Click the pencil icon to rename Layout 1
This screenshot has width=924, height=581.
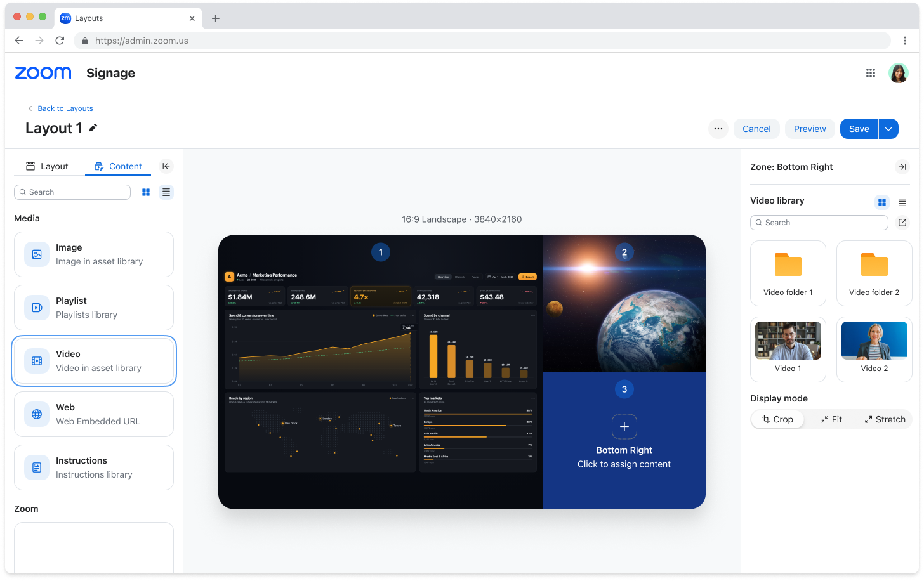tap(93, 128)
